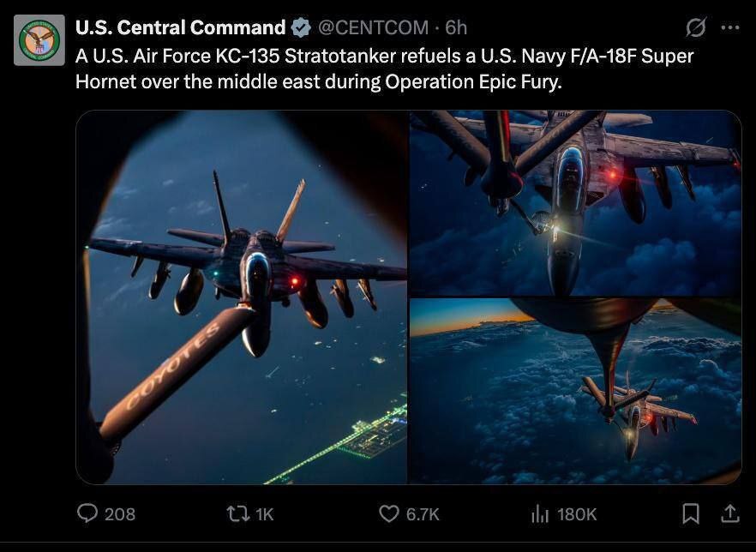Open the U.S. Central Command display name
The image size is (756, 552).
(180, 27)
